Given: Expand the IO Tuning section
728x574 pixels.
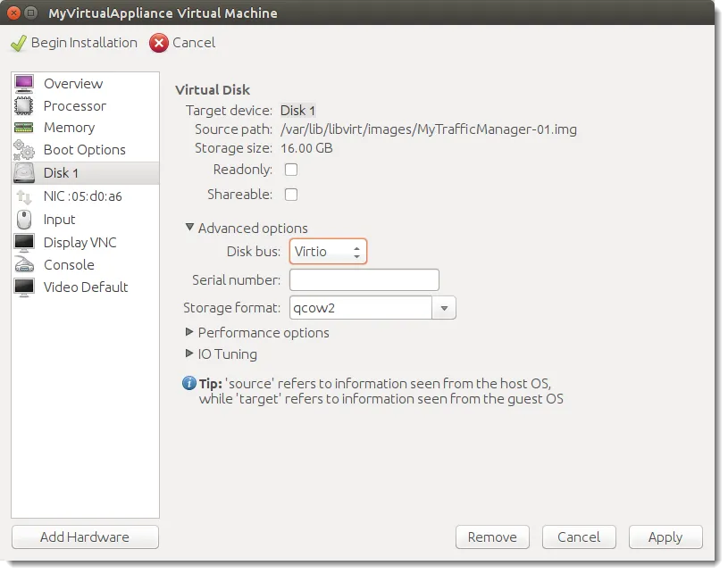Looking at the screenshot, I should 189,354.
